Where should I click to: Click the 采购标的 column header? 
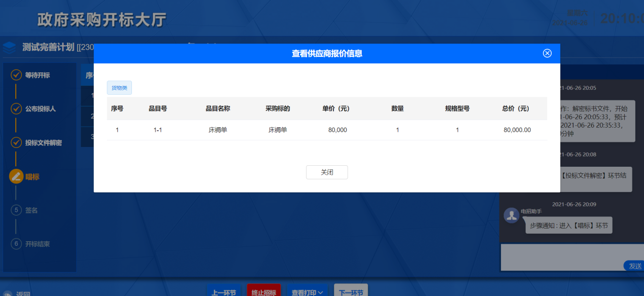278,108
